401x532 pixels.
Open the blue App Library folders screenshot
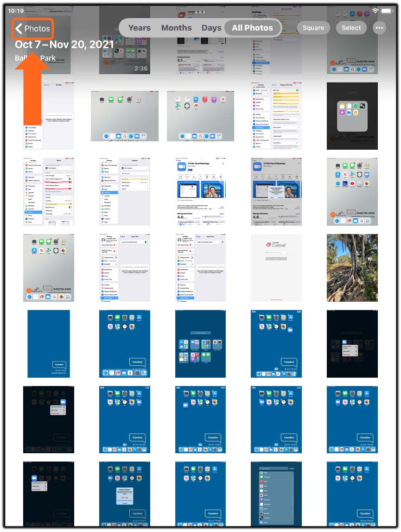click(200, 343)
